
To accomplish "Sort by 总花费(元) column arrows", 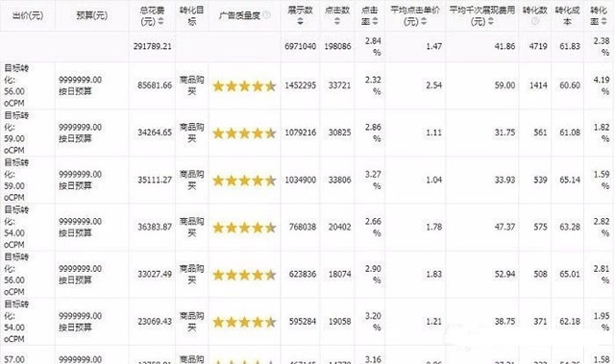I will click(x=161, y=21).
